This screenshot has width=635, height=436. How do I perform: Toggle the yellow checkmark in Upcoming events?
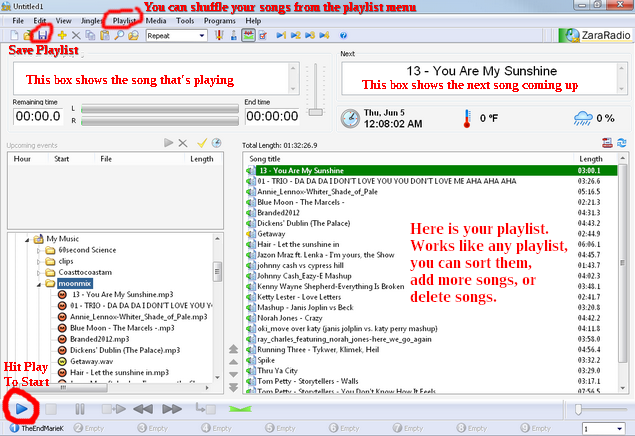coord(202,142)
